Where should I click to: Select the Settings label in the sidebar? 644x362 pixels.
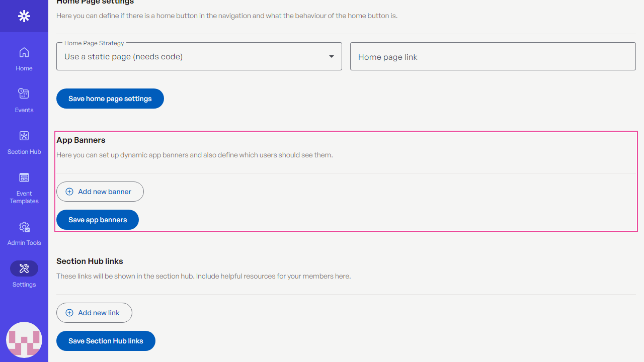[24, 285]
